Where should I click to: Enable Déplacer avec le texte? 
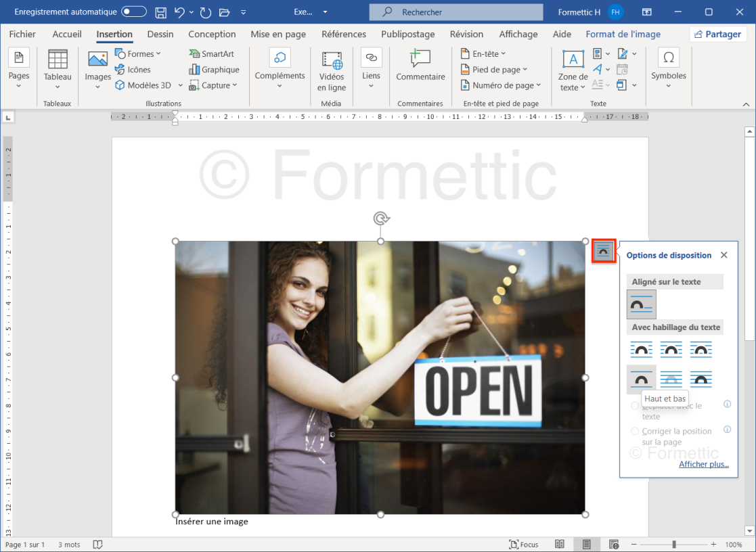pos(635,406)
